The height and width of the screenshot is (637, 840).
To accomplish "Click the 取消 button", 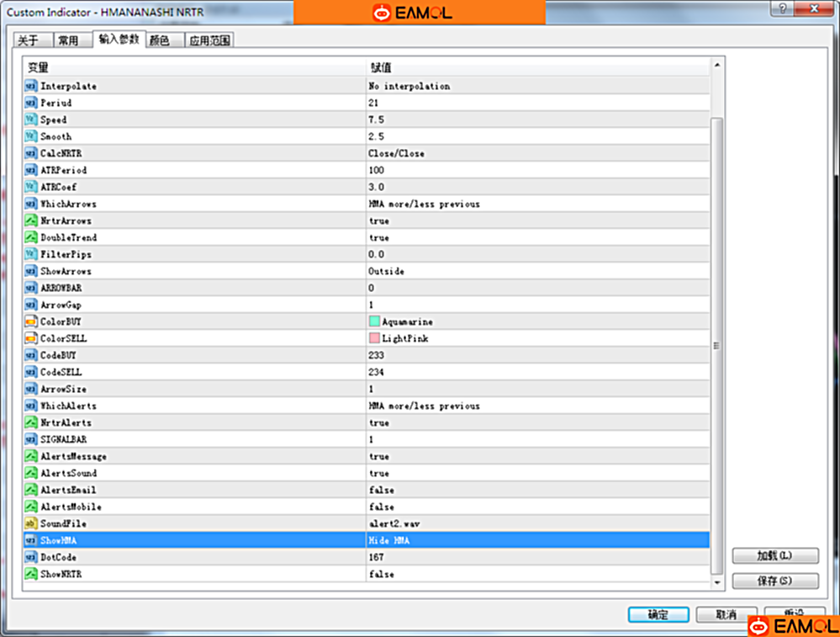I will coord(726,614).
